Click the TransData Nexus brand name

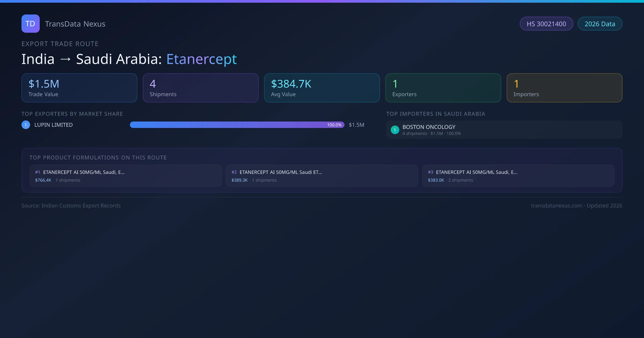[x=75, y=24]
